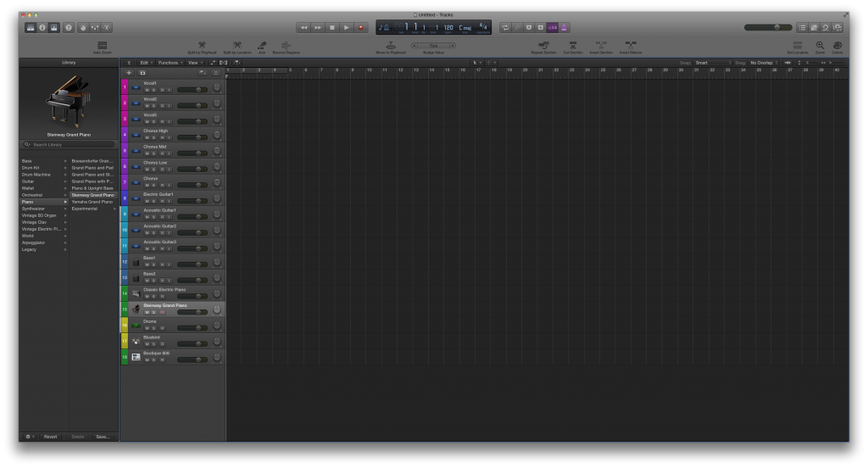Click Repeat Section icon
868x468 pixels.
pos(543,46)
